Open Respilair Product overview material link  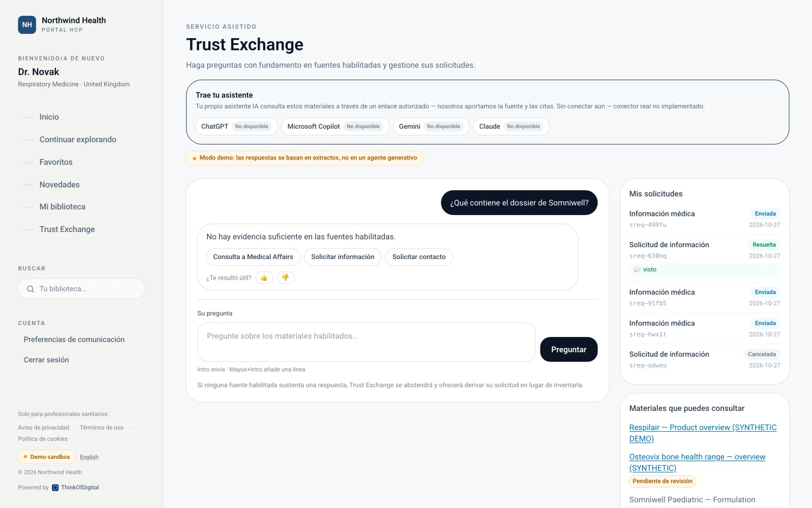(x=703, y=433)
